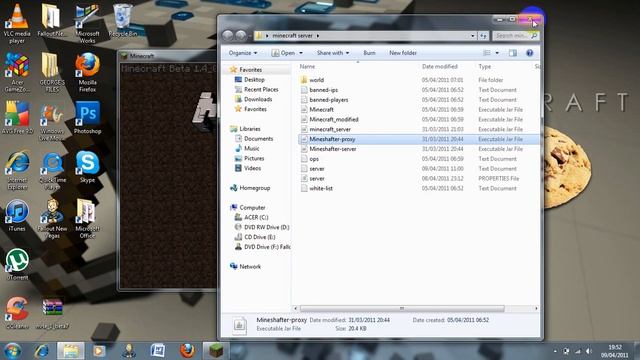Open Acer GameZone desktop shortcut
The width and height of the screenshot is (640, 360).
[x=17, y=72]
